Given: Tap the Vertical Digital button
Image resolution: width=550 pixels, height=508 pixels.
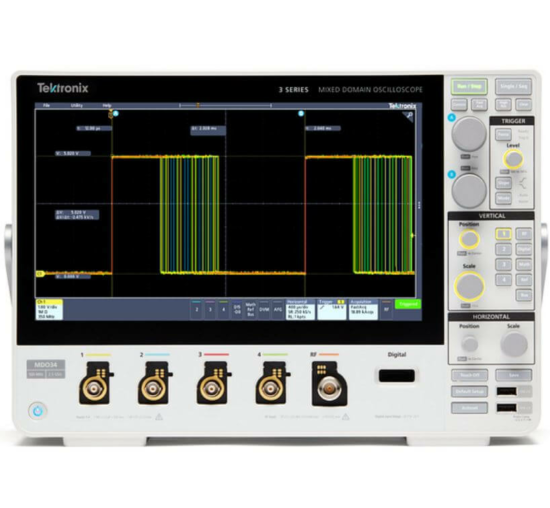Looking at the screenshot, I should (524, 249).
